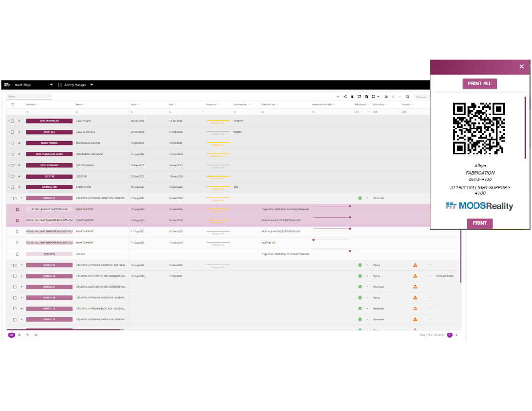The height and width of the screenshot is (411, 532).
Task: Click the save disk icon in toolbar
Action: [393, 96]
